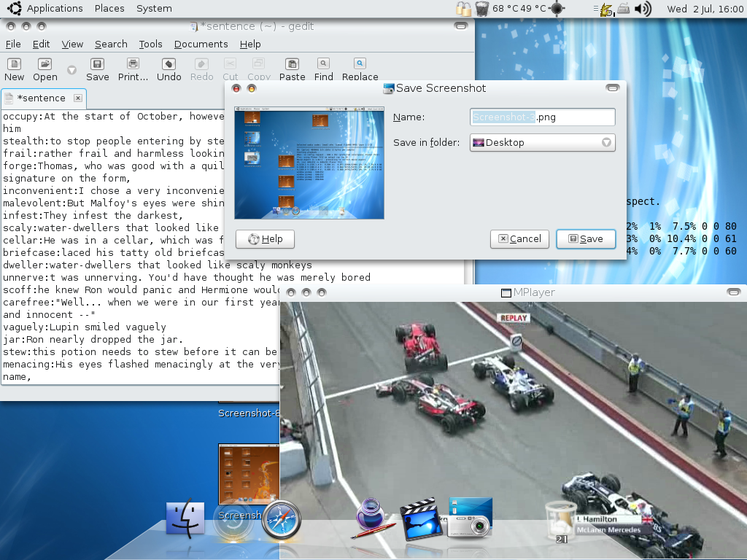
Task: Open the Save in folder Desktop dropdown
Action: 542,142
